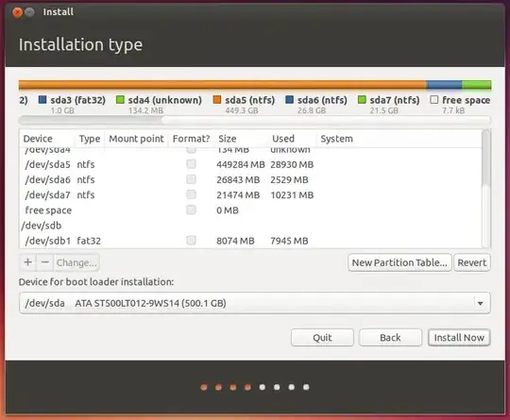
Task: Toggle the format checkbox for /dev/sda6
Action: click(191, 179)
